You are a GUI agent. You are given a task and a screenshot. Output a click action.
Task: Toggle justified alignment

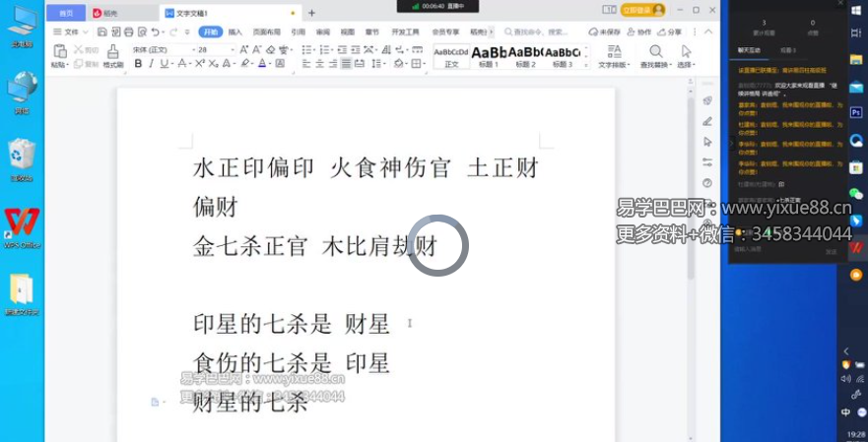pos(346,64)
